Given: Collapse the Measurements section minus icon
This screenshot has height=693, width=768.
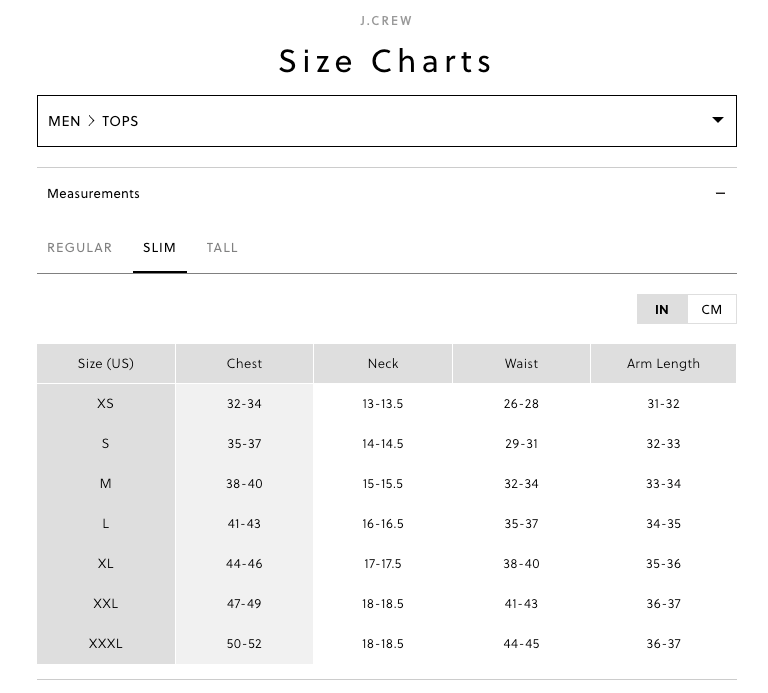Looking at the screenshot, I should pos(720,193).
